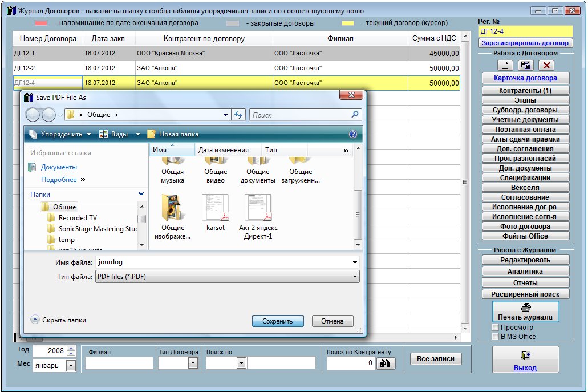Open the Упорядочить menu
This screenshot has height=392, width=588.
(x=60, y=134)
